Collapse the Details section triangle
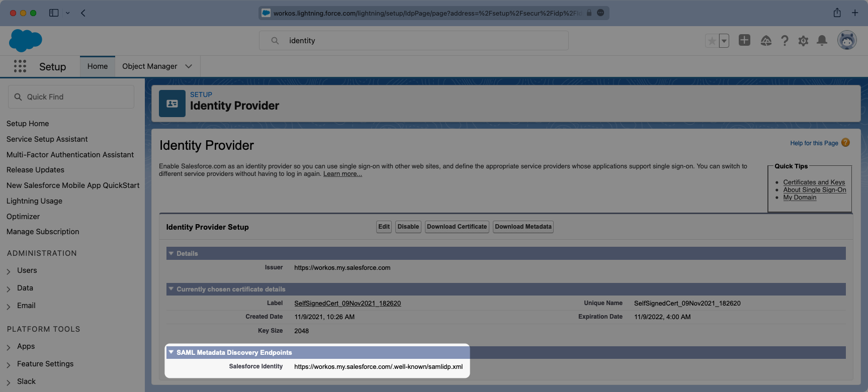The image size is (868, 392). [x=171, y=253]
